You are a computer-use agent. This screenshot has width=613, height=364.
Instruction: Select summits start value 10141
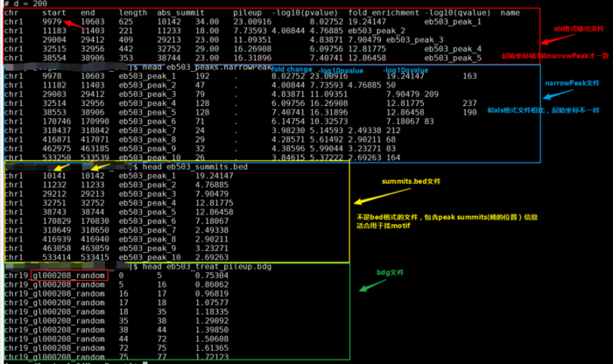coord(54,176)
